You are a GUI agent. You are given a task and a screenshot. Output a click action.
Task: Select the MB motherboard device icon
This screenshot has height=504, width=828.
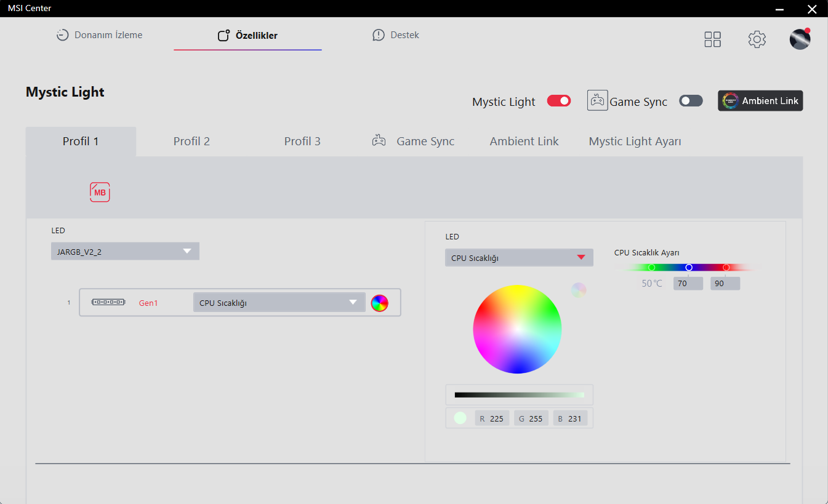100,192
